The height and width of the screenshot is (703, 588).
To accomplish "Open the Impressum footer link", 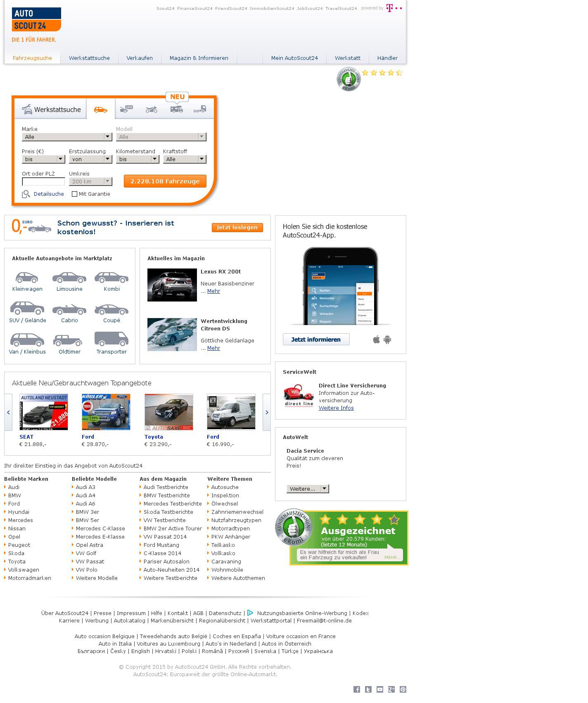I will pos(131,613).
